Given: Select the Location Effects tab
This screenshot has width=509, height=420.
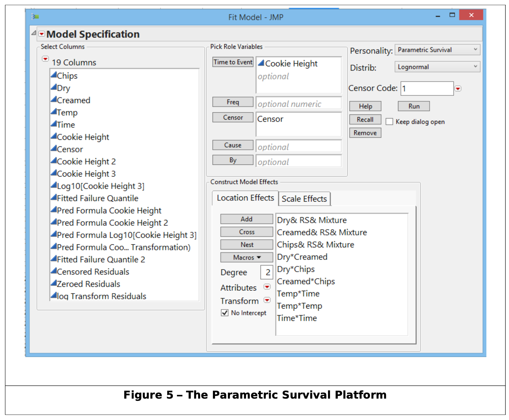Looking at the screenshot, I should pos(245,198).
